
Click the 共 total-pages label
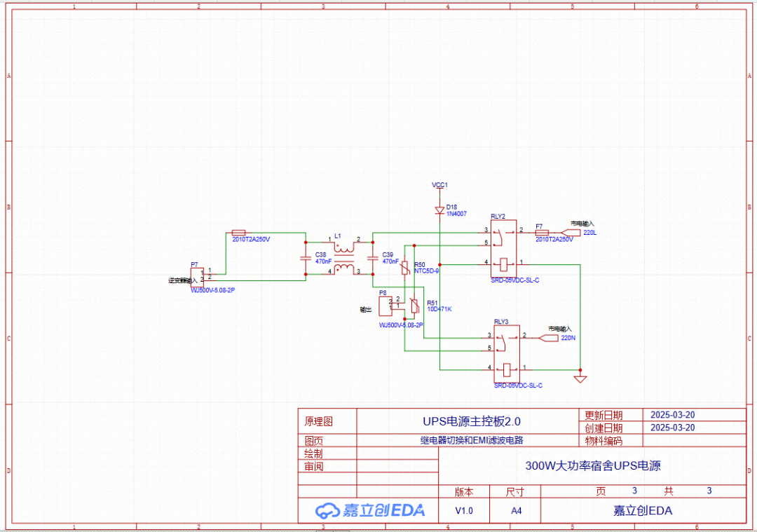click(669, 491)
